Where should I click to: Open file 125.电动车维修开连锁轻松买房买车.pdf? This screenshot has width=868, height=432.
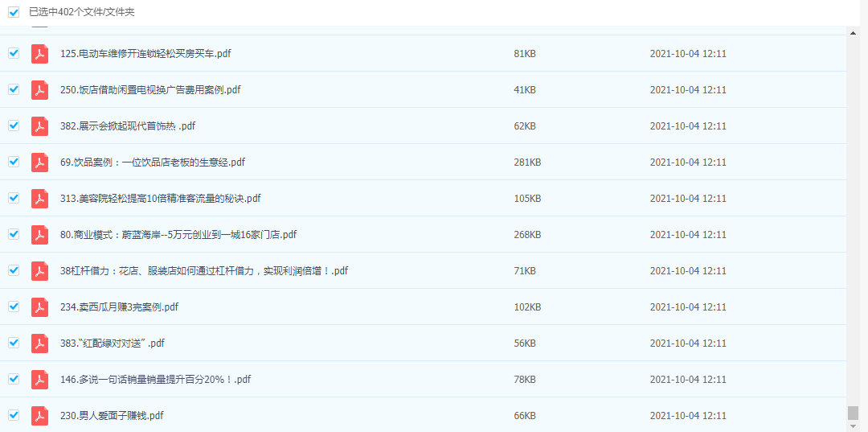coord(145,54)
